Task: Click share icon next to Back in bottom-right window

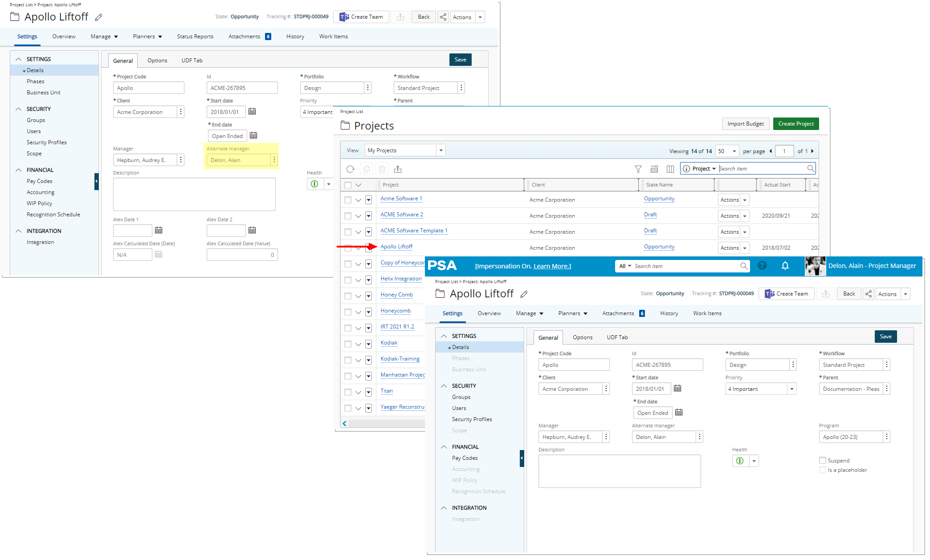Action: [868, 294]
